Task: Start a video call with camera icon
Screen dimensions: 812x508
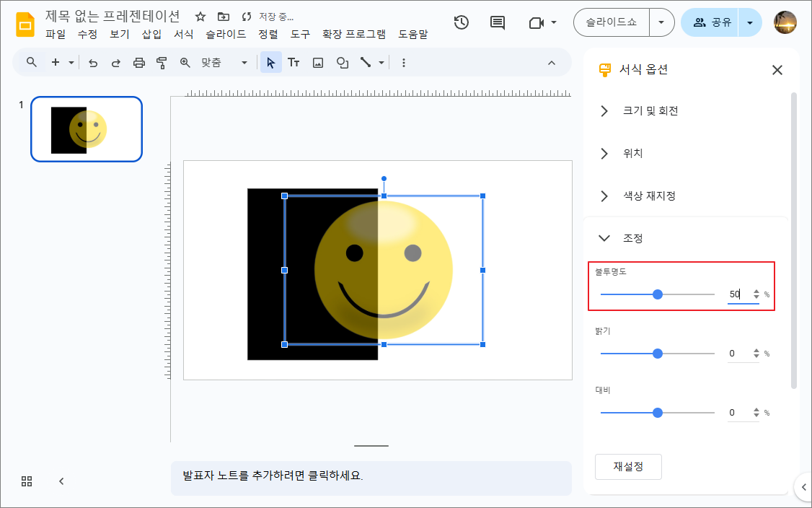Action: click(x=537, y=23)
